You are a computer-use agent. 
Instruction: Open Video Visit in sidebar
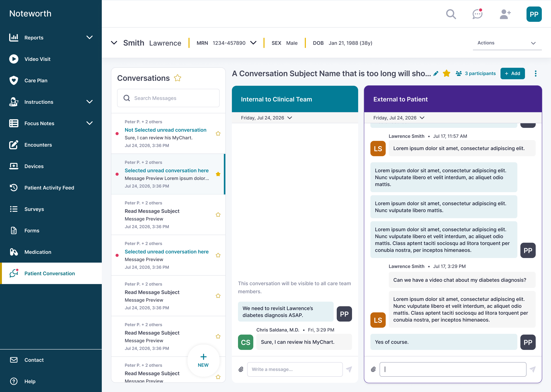51,59
